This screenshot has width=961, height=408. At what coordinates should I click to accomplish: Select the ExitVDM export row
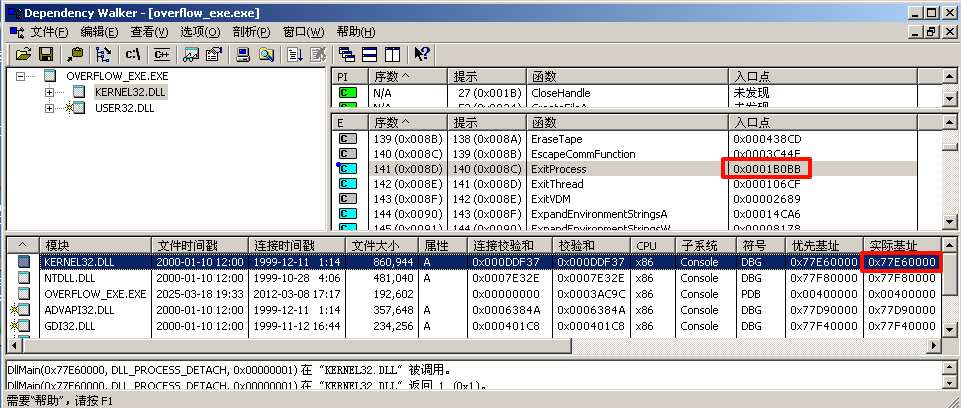(624, 199)
